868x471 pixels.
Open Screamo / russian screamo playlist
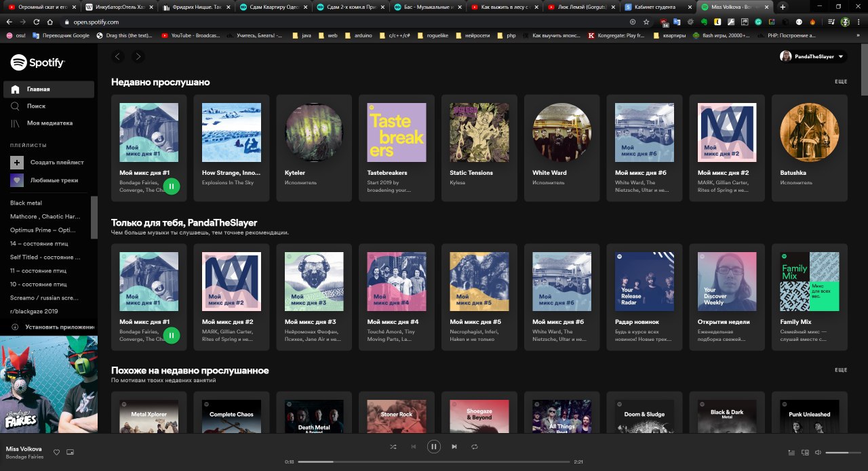click(x=45, y=298)
